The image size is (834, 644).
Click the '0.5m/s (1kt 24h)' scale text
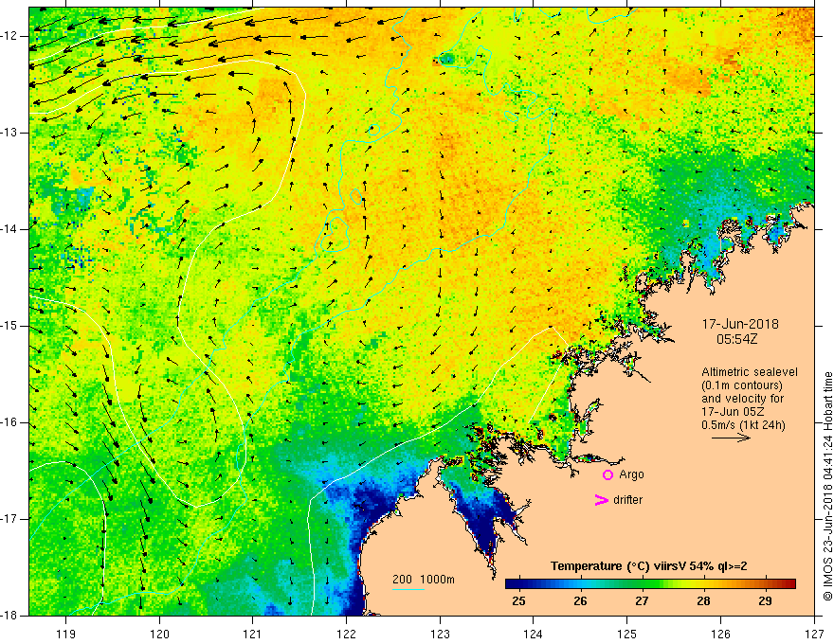pyautogui.click(x=744, y=425)
